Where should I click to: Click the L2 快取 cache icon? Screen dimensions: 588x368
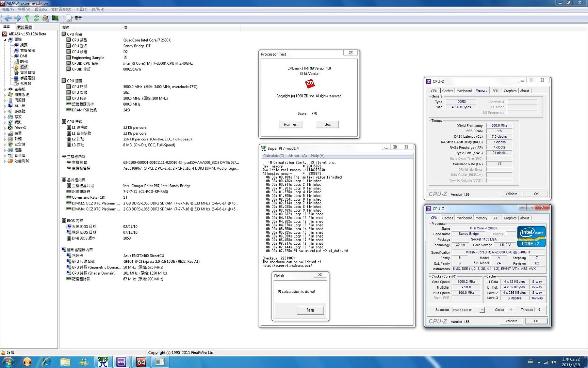(69, 139)
